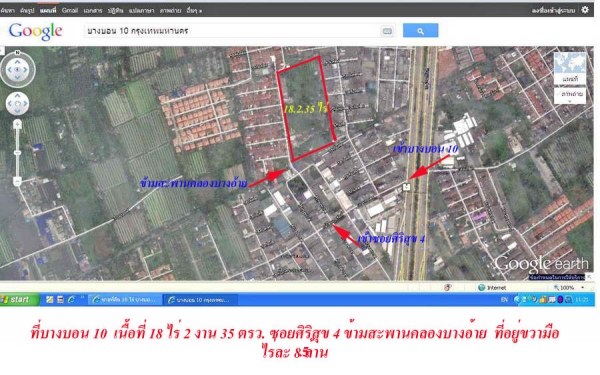Open the ค้นหา search item in top bar

point(8,10)
